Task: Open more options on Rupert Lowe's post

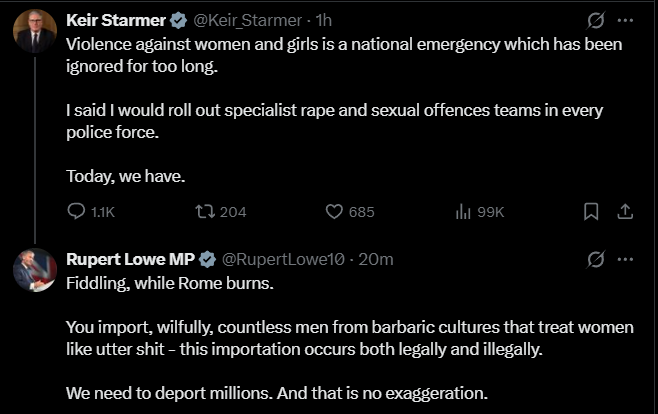Action: [626, 260]
